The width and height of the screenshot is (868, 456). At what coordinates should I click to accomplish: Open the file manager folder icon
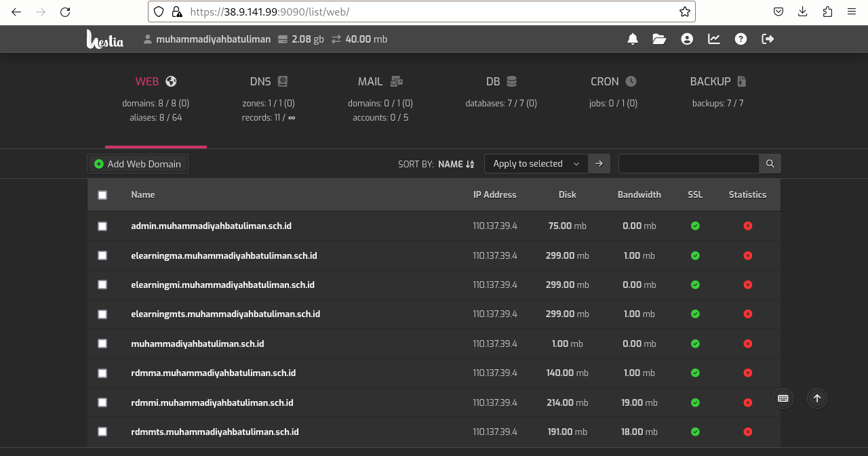(659, 39)
